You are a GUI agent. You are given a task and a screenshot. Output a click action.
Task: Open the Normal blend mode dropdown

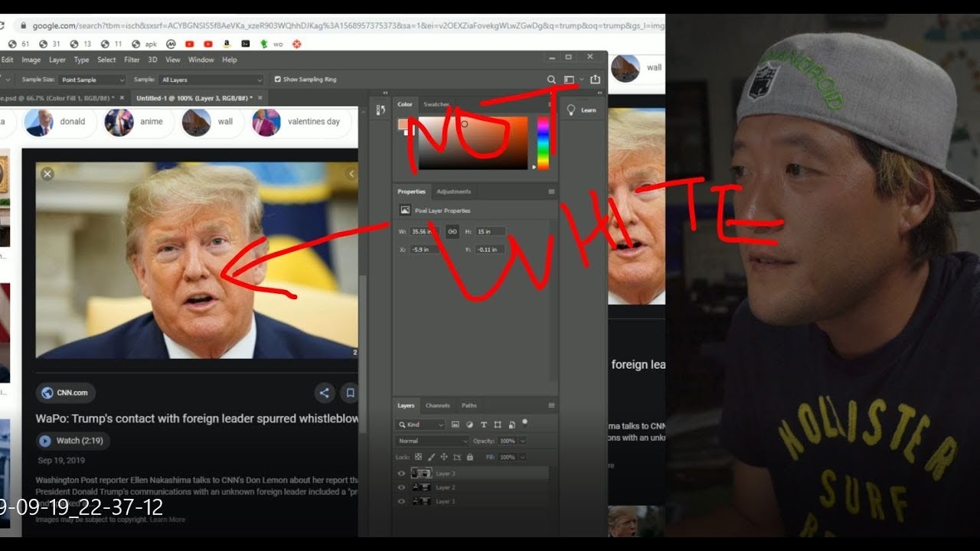click(432, 441)
